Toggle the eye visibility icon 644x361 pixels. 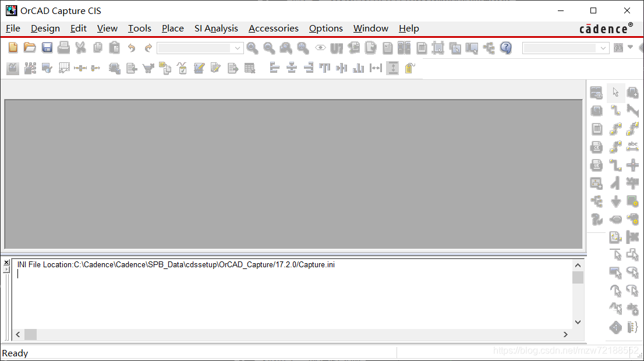320,48
